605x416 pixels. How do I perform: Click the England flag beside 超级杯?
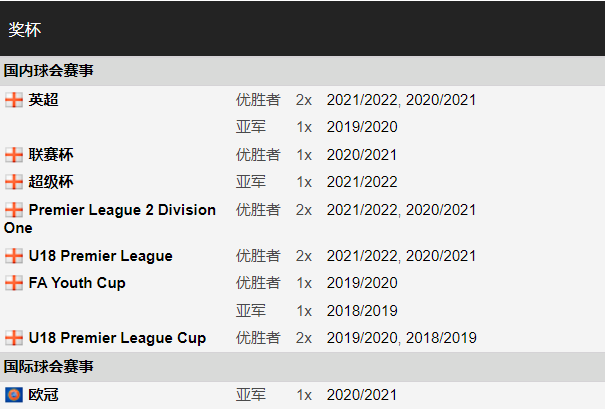click(14, 182)
